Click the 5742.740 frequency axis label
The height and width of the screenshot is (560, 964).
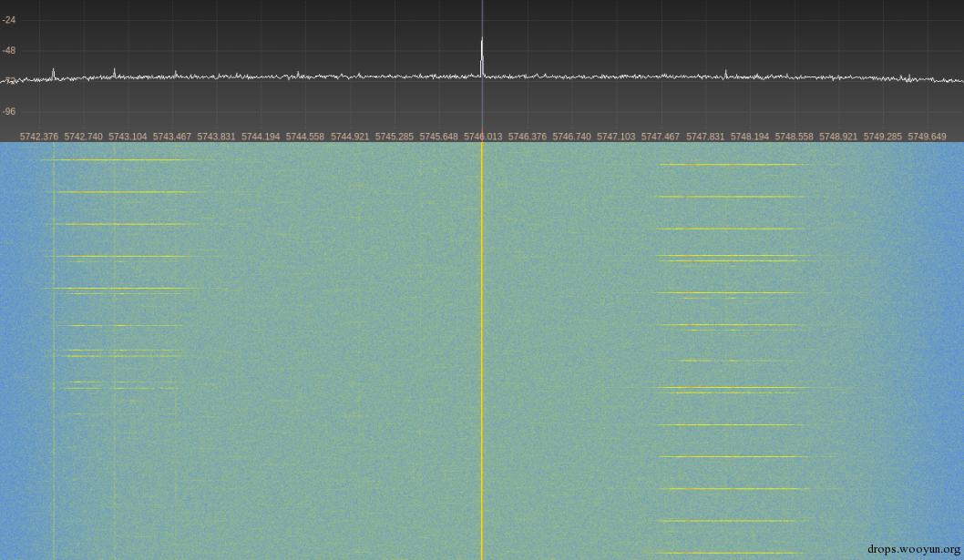coord(83,137)
